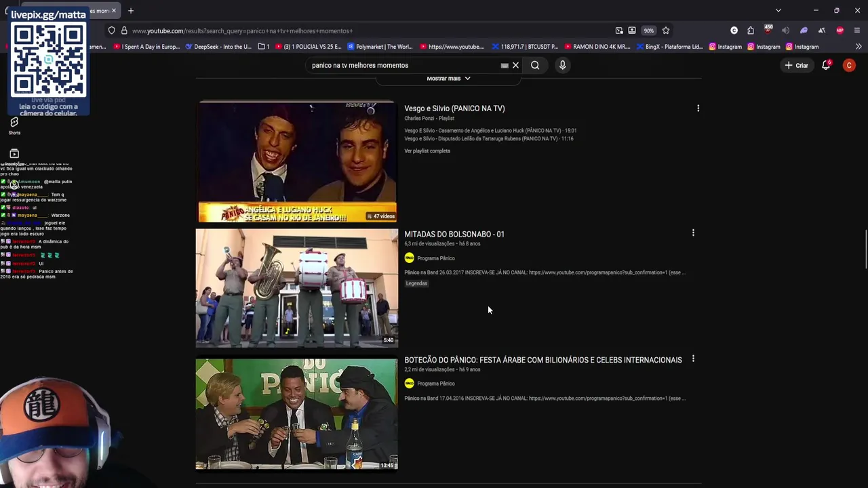This screenshot has height=488, width=868.
Task: Start voice search with the microphone icon
Action: [562, 65]
